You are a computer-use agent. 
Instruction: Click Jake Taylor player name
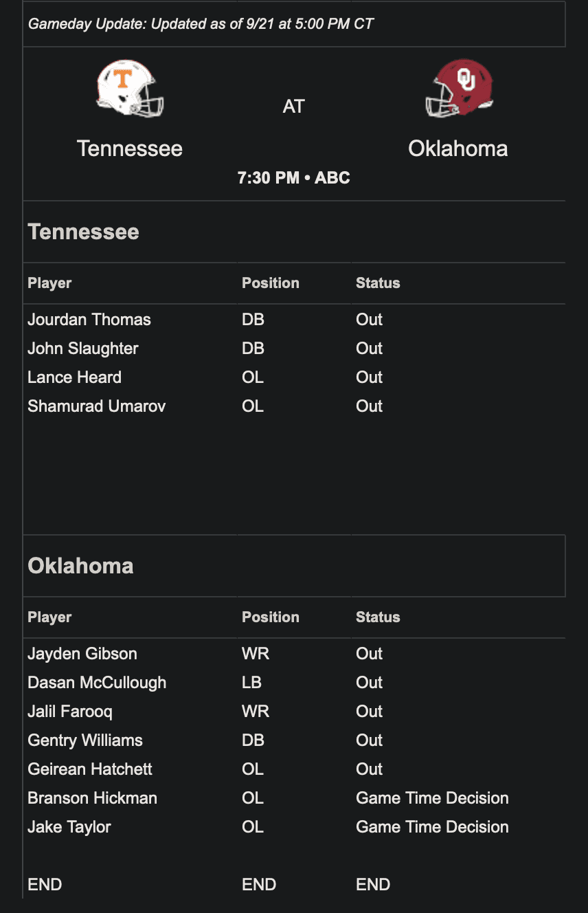click(69, 827)
